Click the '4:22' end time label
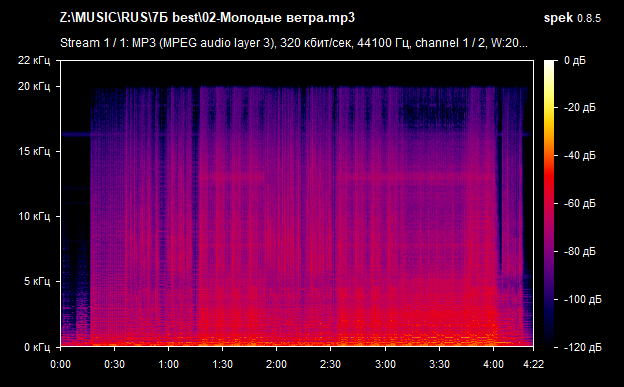 533,364
